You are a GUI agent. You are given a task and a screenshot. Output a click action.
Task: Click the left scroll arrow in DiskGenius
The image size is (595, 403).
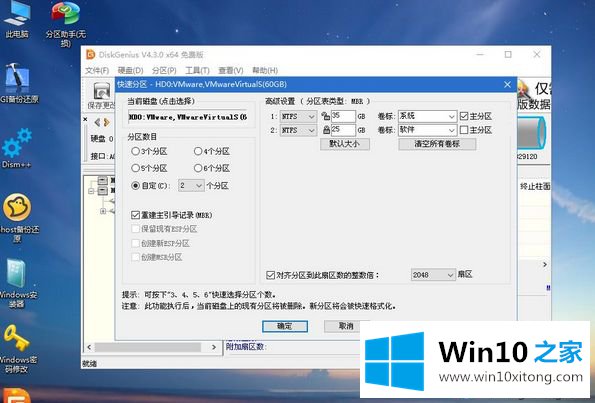click(x=89, y=347)
